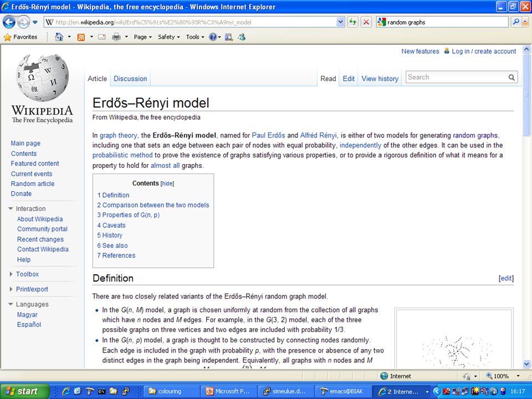Click the Home house icon in the command bar
The height and width of the screenshot is (399, 532).
pos(59,37)
